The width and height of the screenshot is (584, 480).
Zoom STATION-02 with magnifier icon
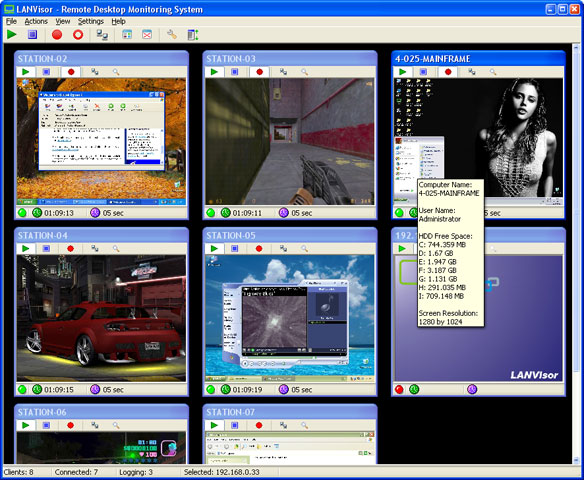pyautogui.click(x=116, y=72)
